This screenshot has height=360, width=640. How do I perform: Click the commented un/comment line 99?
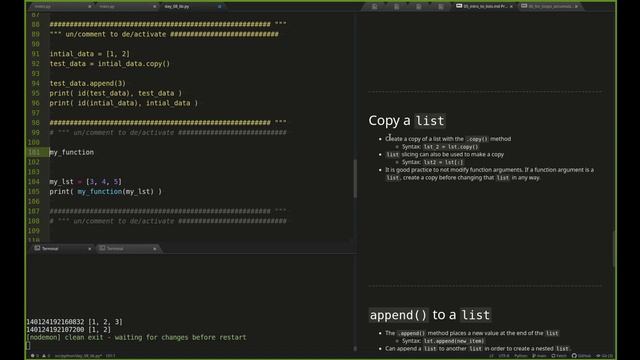click(168, 133)
